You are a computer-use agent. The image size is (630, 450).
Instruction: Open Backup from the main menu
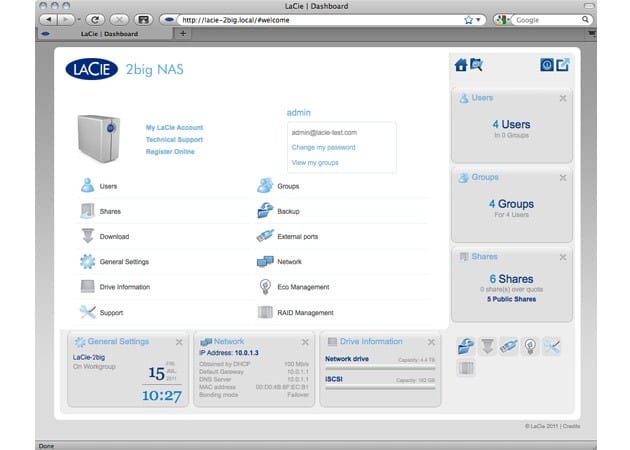[x=288, y=211]
